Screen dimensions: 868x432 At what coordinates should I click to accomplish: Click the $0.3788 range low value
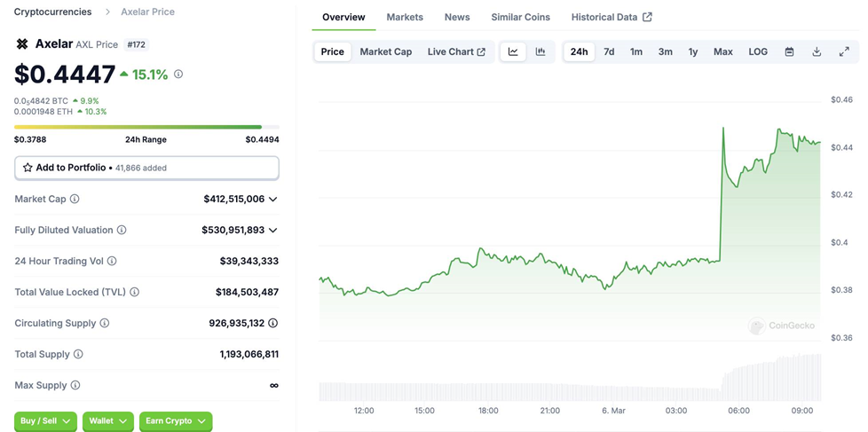[30, 139]
